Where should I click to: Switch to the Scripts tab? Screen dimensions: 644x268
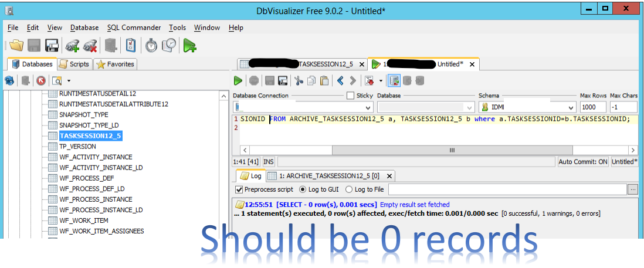(x=74, y=64)
